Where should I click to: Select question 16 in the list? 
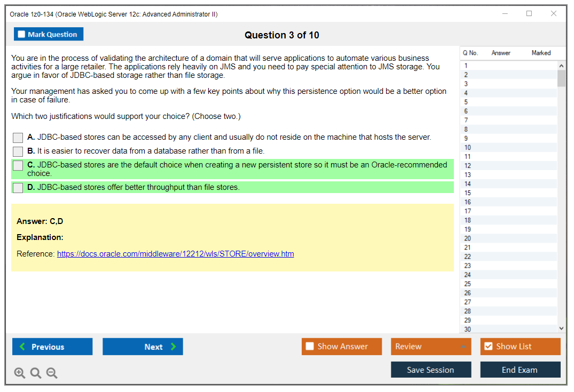tap(508, 202)
